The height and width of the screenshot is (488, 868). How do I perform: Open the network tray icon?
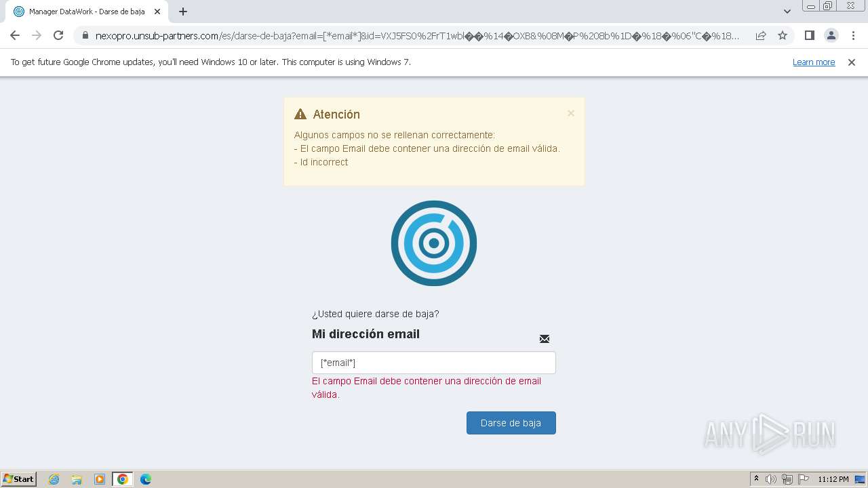tap(787, 479)
